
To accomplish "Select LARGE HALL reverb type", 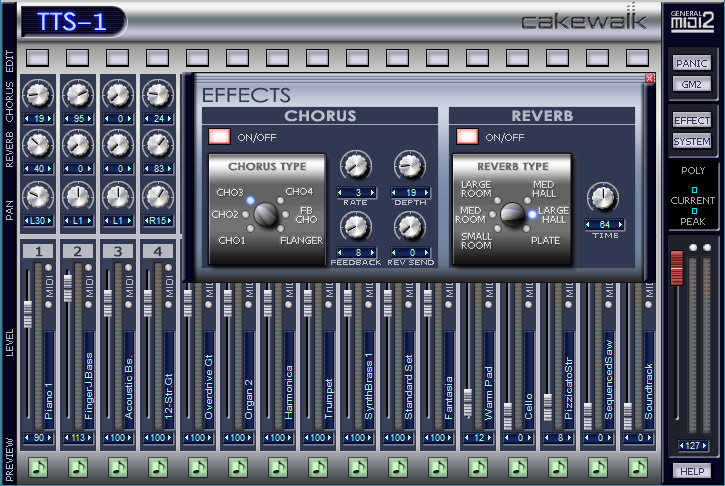I will click(532, 215).
